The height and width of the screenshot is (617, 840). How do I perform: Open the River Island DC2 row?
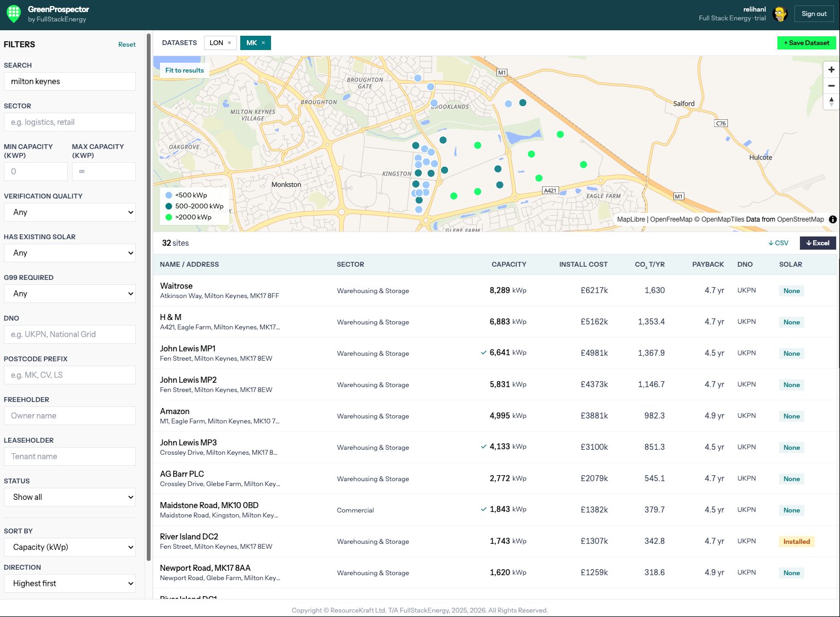tap(495, 541)
